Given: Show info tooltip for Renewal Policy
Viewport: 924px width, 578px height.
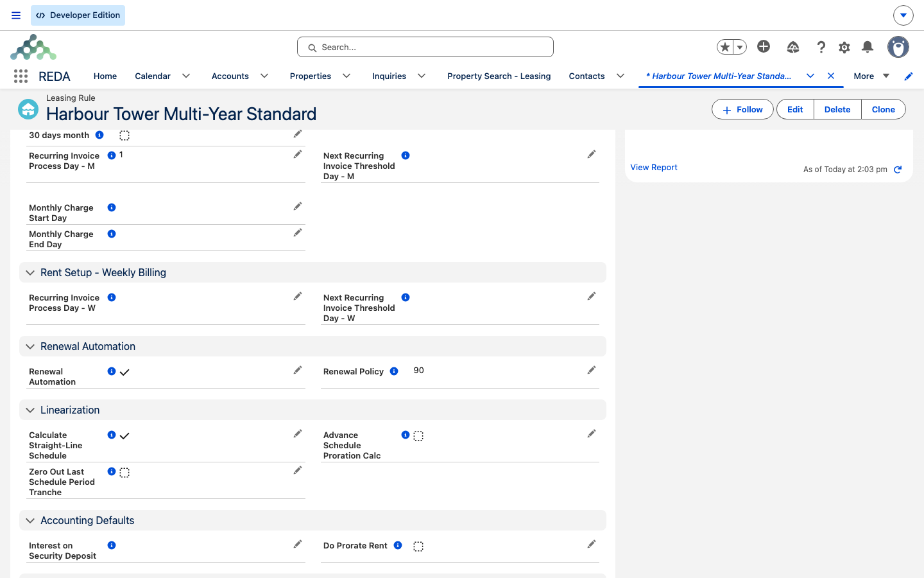Looking at the screenshot, I should (x=394, y=371).
